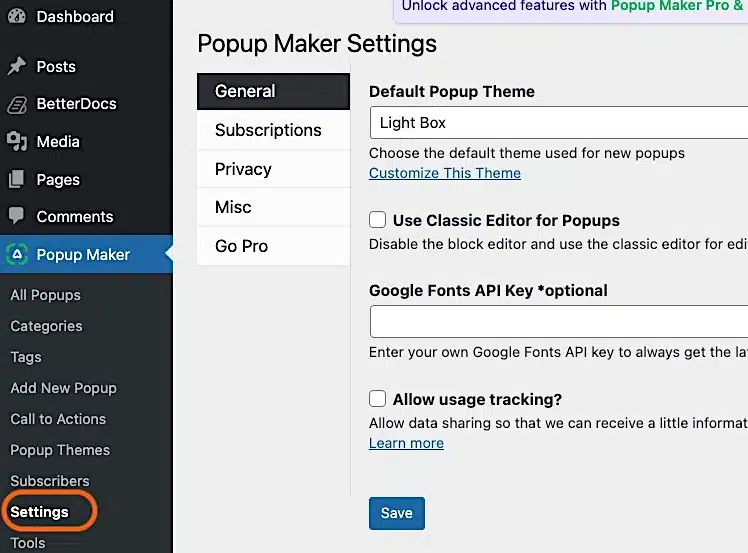Click the Popup Maker logo icon
The height and width of the screenshot is (553, 748).
click(x=17, y=254)
